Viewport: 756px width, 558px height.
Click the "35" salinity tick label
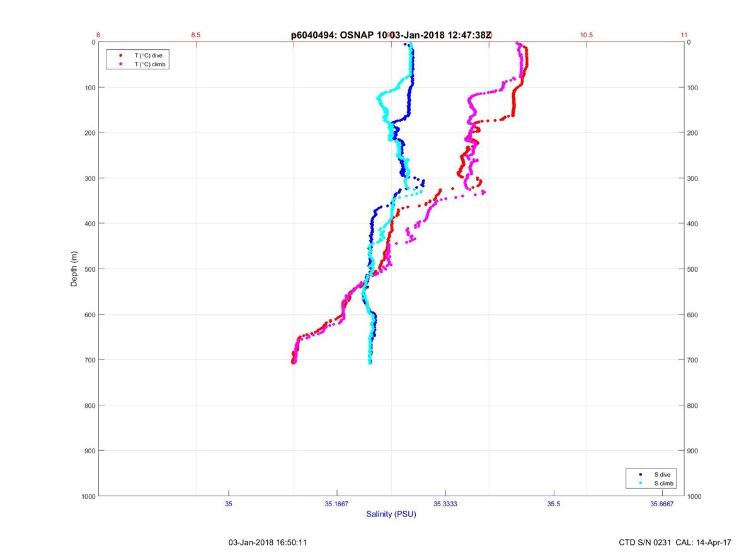(x=229, y=503)
